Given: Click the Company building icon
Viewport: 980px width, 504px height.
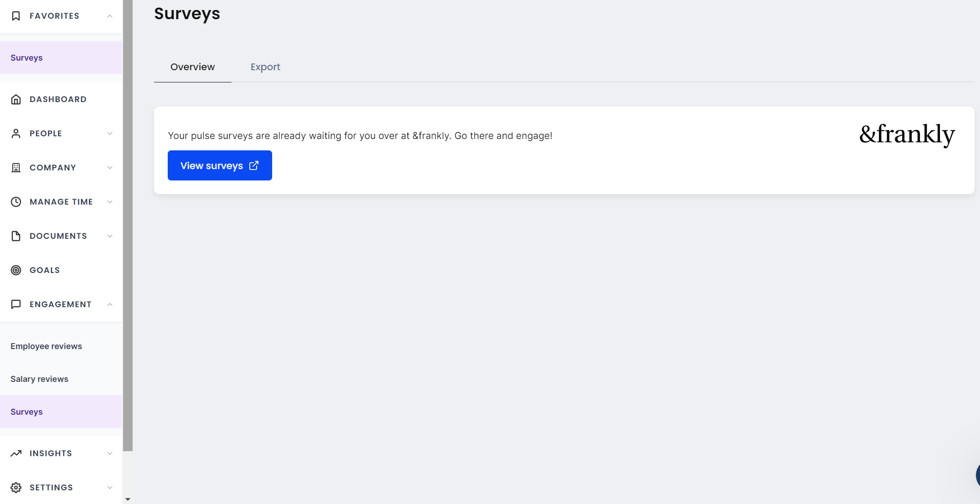Looking at the screenshot, I should coord(16,168).
